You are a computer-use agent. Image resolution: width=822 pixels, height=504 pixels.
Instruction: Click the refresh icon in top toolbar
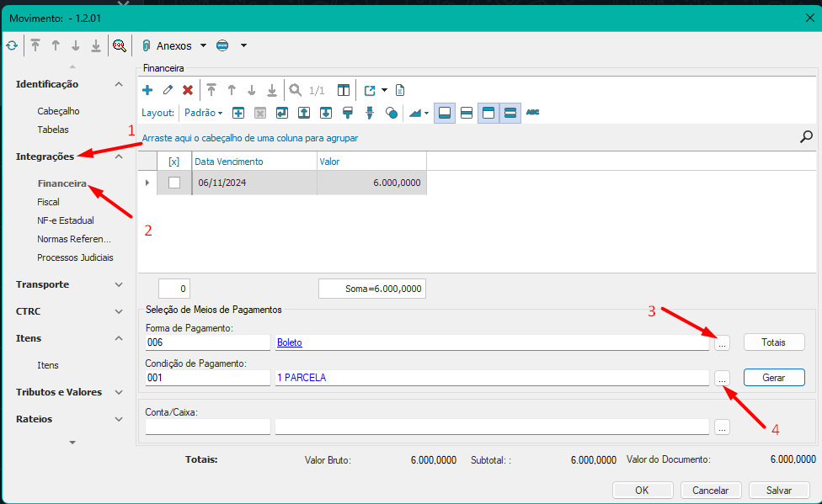click(x=12, y=45)
